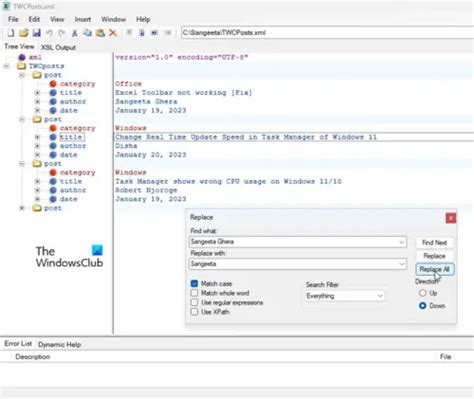Enable Use regular expressions

(x=194, y=302)
